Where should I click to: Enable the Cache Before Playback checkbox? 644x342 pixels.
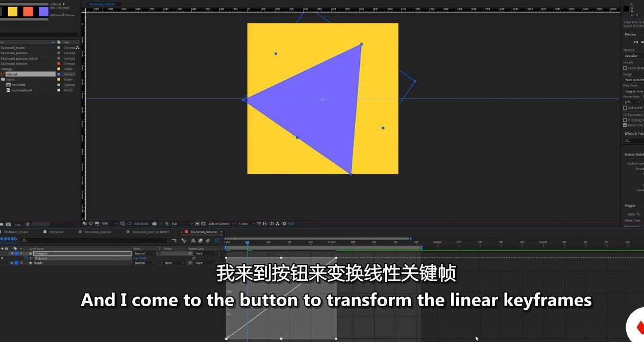pos(625,68)
